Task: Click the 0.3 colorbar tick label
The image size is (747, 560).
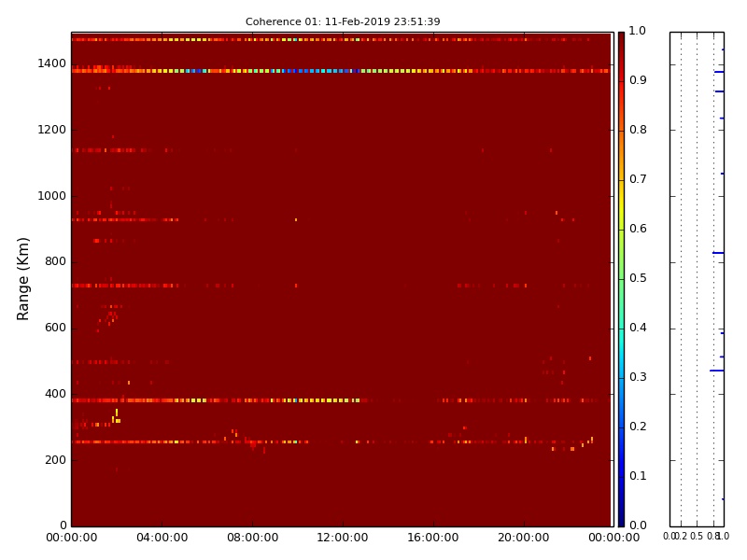Action: tap(638, 377)
